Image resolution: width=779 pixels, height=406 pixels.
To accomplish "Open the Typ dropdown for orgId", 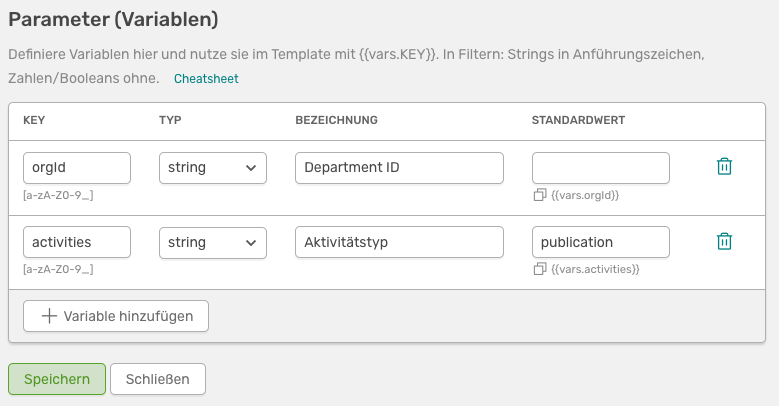I will (212, 168).
